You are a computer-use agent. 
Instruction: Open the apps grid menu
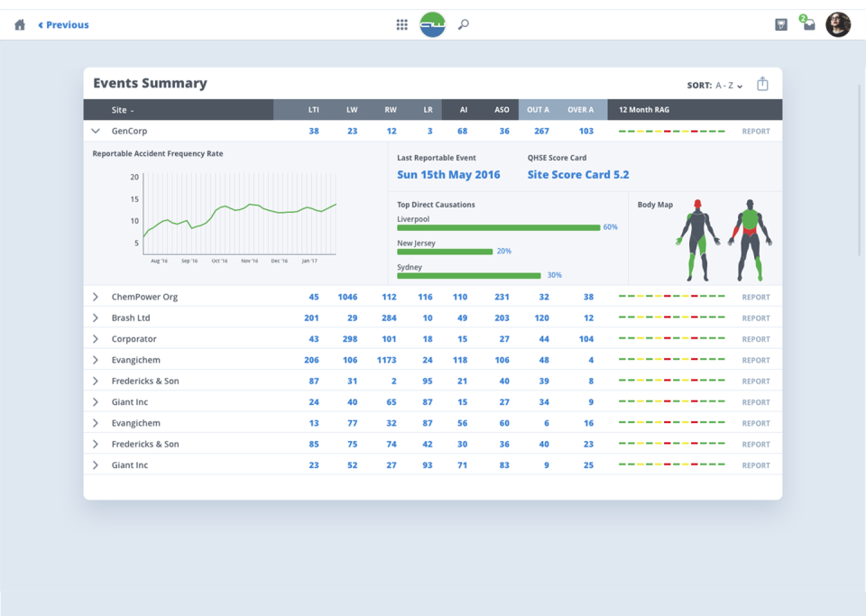[x=402, y=25]
